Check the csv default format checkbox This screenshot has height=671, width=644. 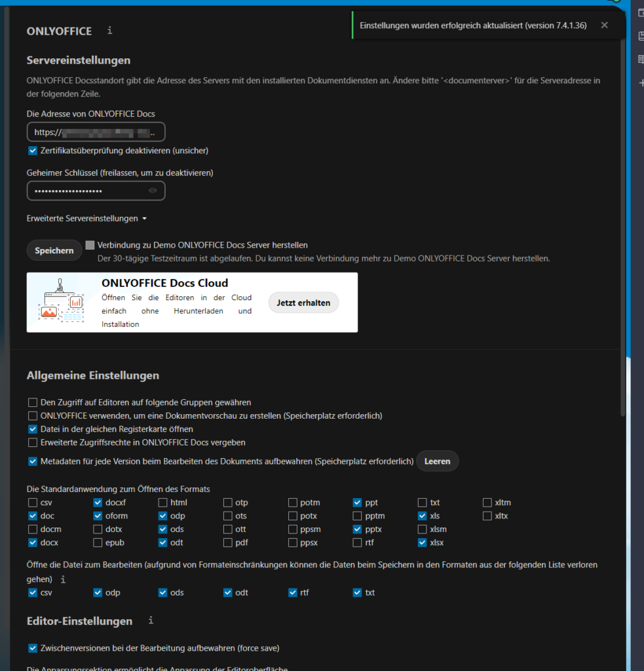point(33,503)
